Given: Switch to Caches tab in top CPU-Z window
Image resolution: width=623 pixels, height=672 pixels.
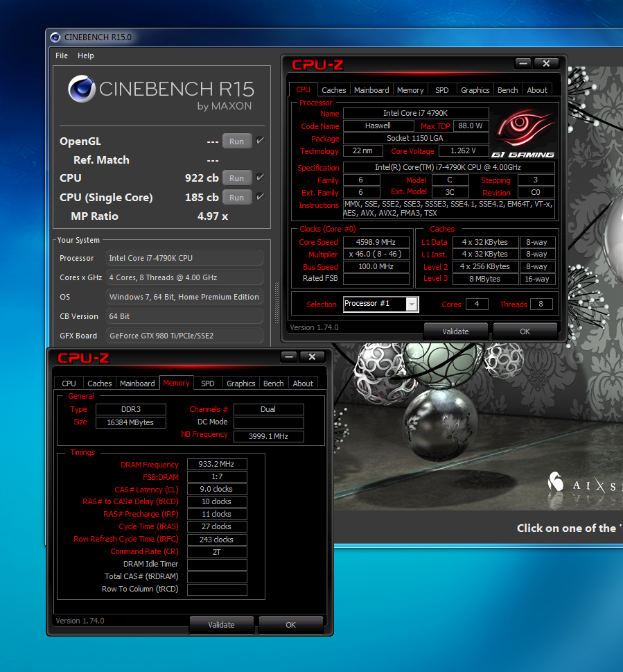Looking at the screenshot, I should coord(333,90).
